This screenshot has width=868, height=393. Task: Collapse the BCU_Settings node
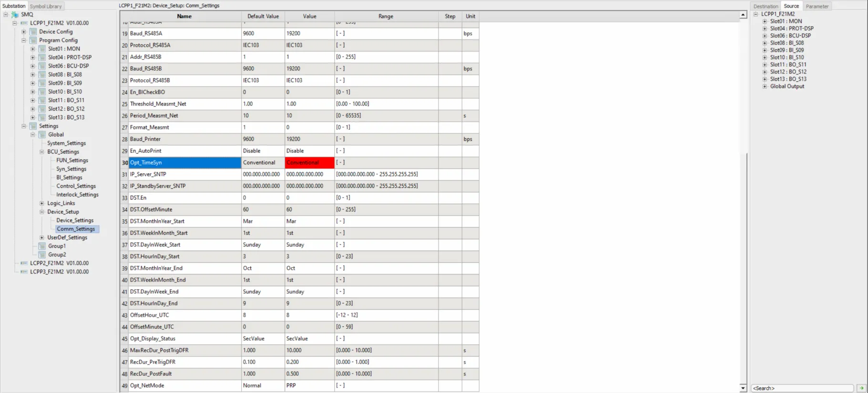[x=42, y=151]
